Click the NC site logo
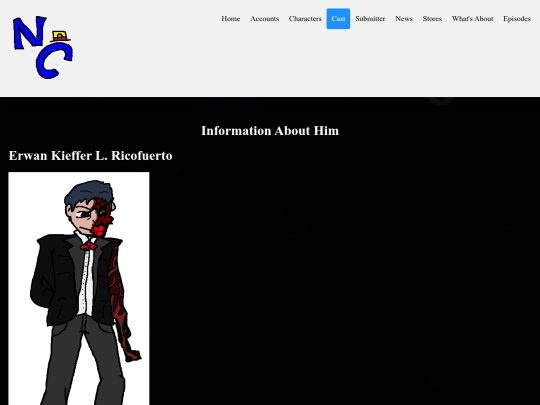The width and height of the screenshot is (540, 405). point(43,47)
